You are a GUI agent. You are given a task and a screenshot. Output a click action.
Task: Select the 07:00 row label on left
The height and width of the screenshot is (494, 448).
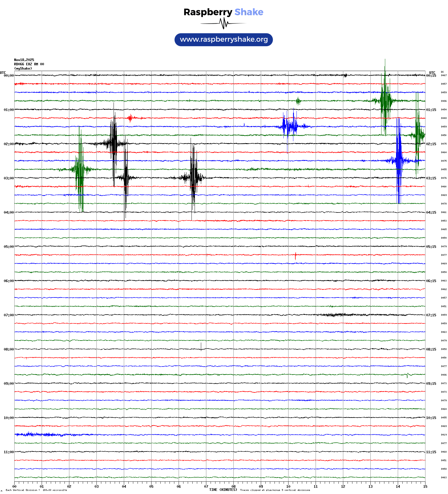(x=9, y=315)
